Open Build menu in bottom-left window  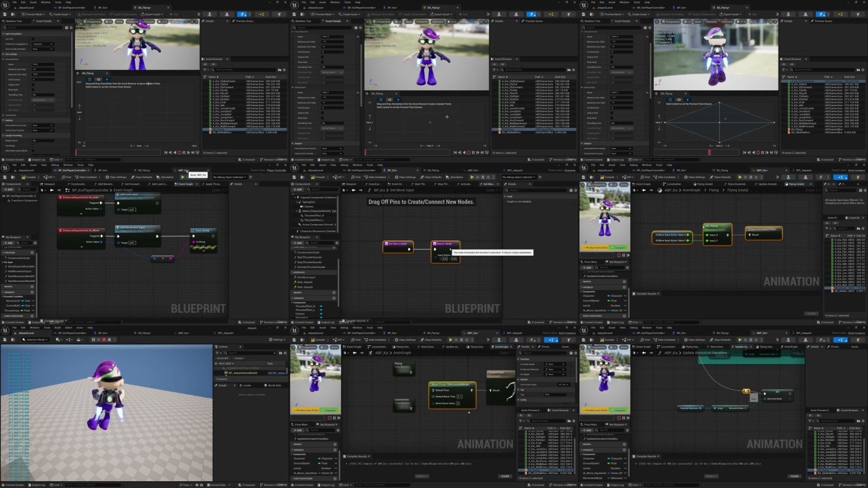pos(58,327)
